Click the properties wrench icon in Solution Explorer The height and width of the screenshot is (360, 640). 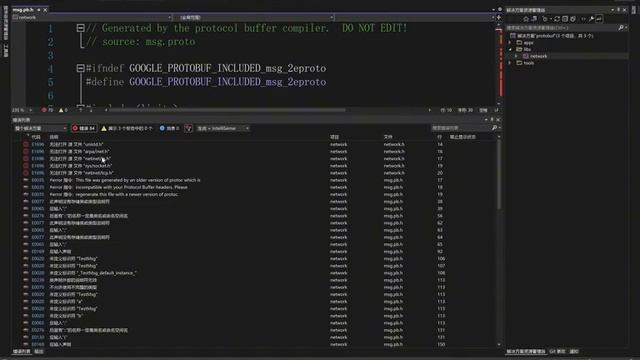pyautogui.click(x=591, y=19)
